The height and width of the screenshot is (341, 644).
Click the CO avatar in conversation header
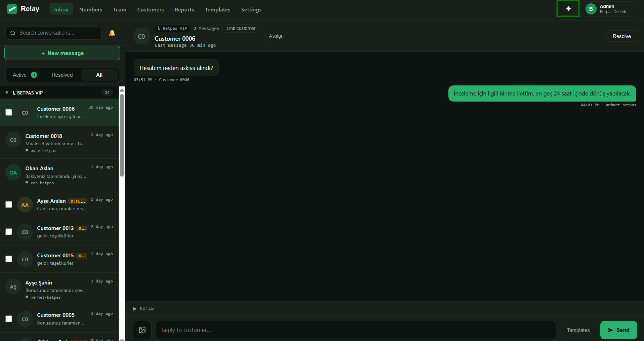coord(142,36)
